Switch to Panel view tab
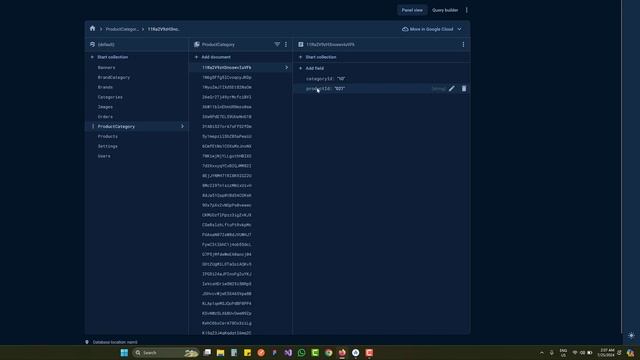The width and height of the screenshot is (640, 360). click(412, 10)
